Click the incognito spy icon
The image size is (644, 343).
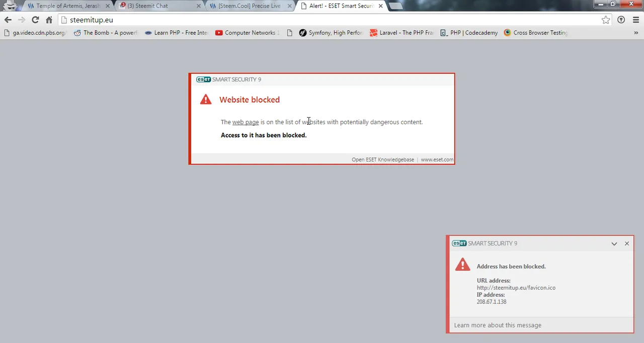[x=10, y=6]
